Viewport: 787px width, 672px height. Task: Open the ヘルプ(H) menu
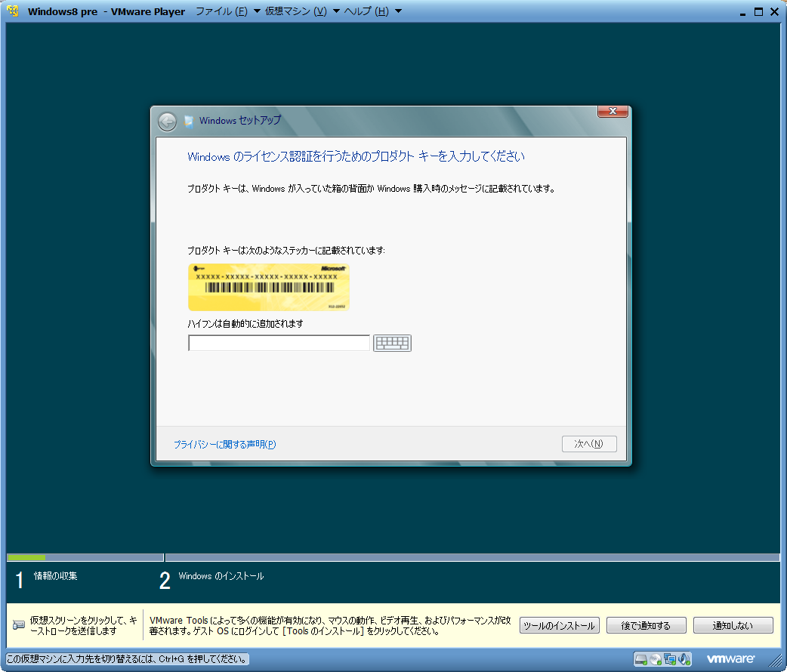click(x=366, y=11)
